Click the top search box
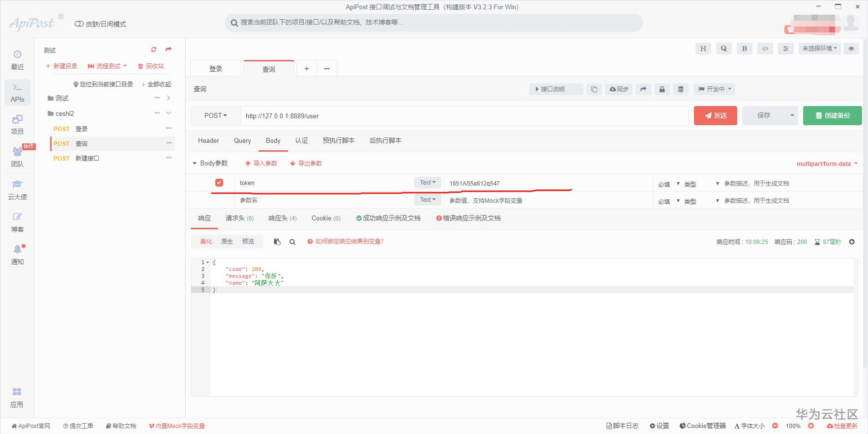 coord(434,23)
